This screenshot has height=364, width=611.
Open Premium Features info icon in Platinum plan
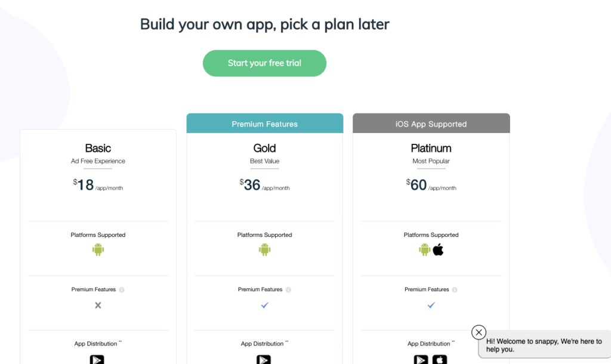455,290
